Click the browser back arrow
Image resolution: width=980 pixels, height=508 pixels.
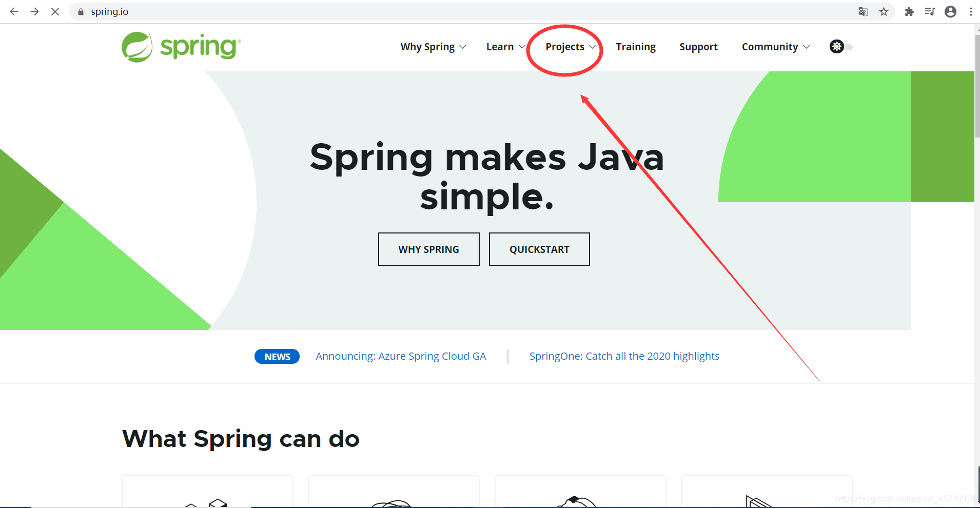click(14, 11)
